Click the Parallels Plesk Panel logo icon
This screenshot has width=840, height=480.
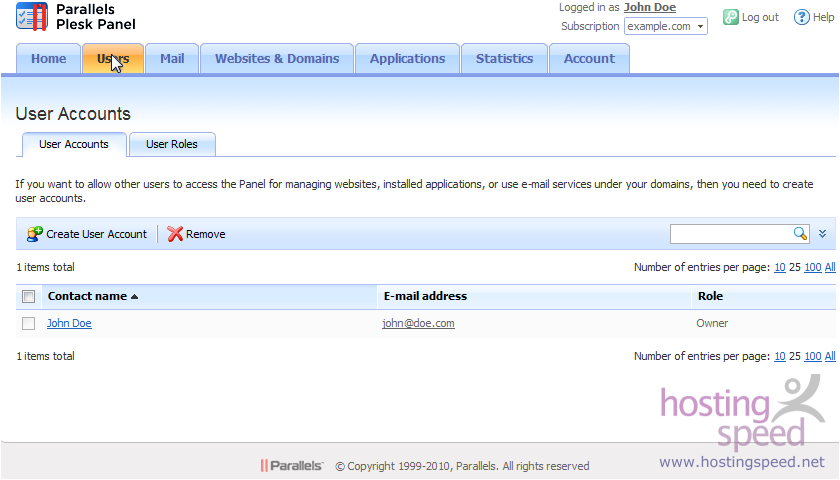point(32,17)
